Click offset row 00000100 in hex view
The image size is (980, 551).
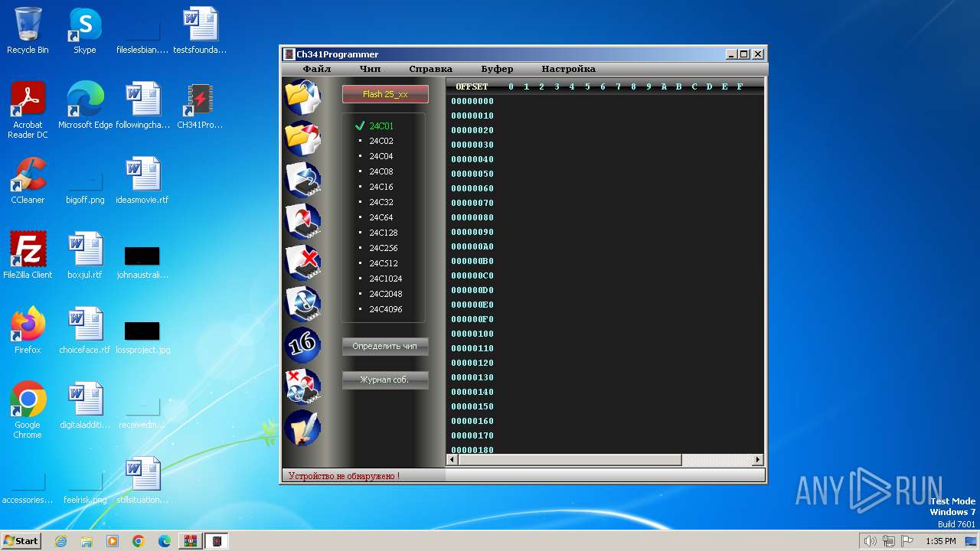coord(472,334)
